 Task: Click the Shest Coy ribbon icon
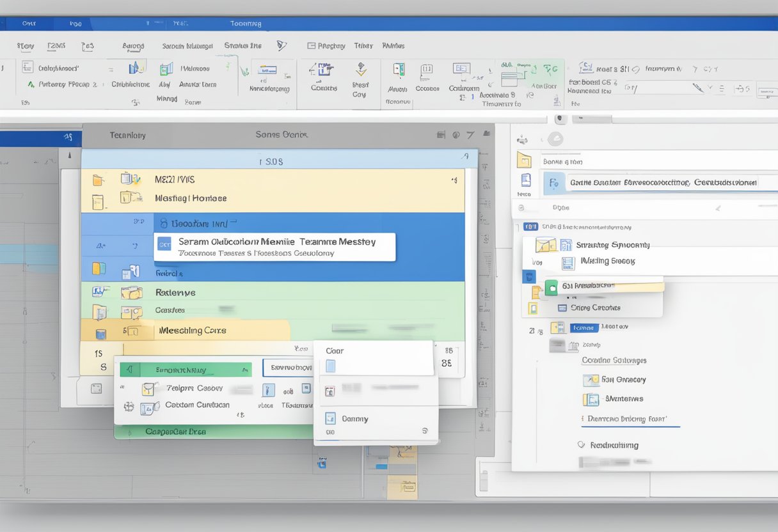tap(360, 69)
